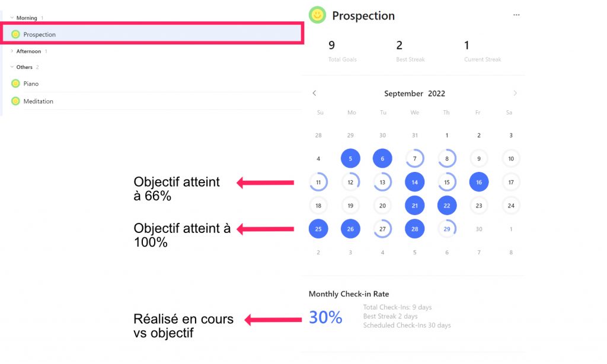Viewport: 607px width, 364px height.
Task: Click today's date 29 in calendar
Action: pos(447,229)
